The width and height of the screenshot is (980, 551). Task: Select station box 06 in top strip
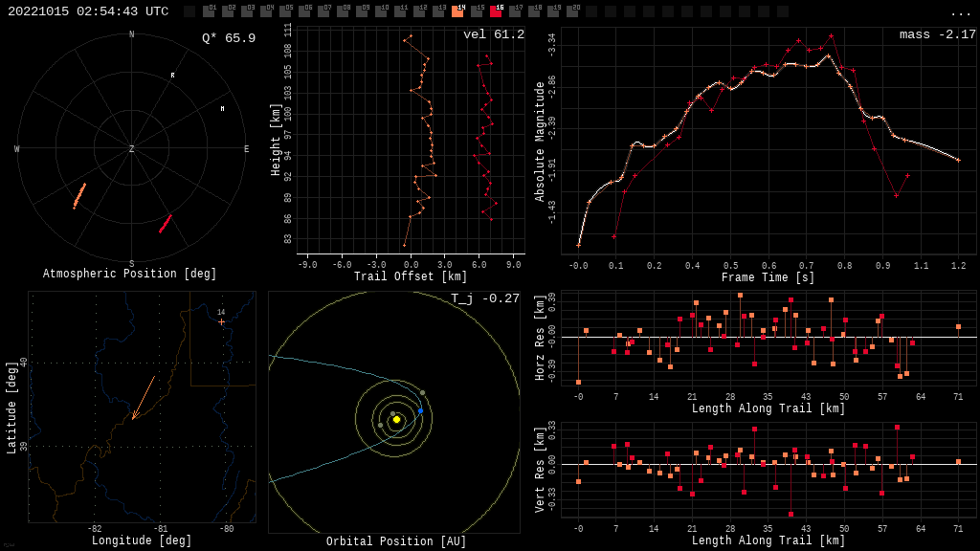304,11
